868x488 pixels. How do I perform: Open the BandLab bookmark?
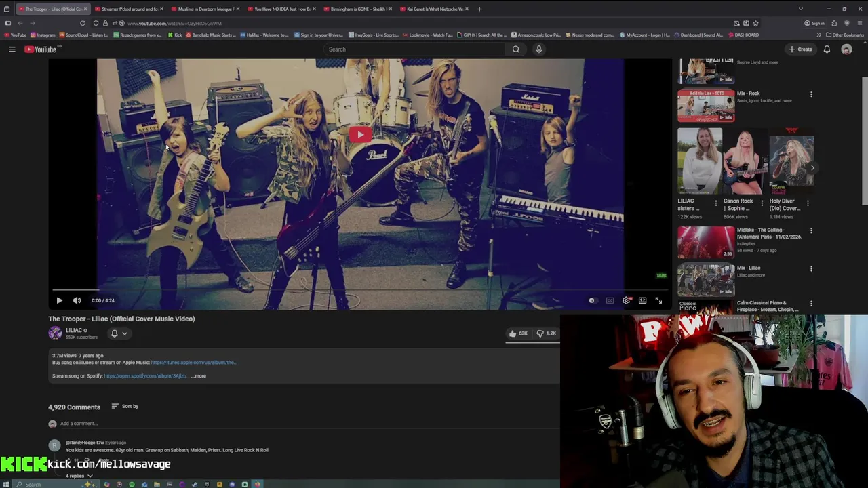[210, 35]
